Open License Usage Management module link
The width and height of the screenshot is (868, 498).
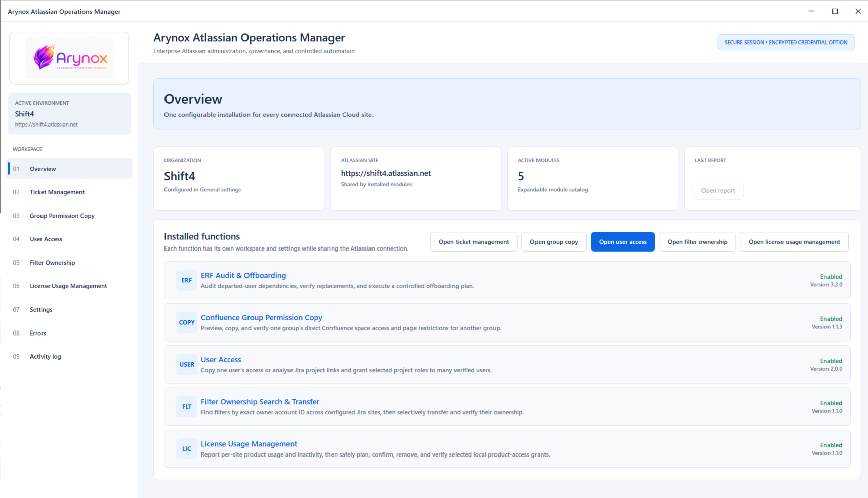249,444
